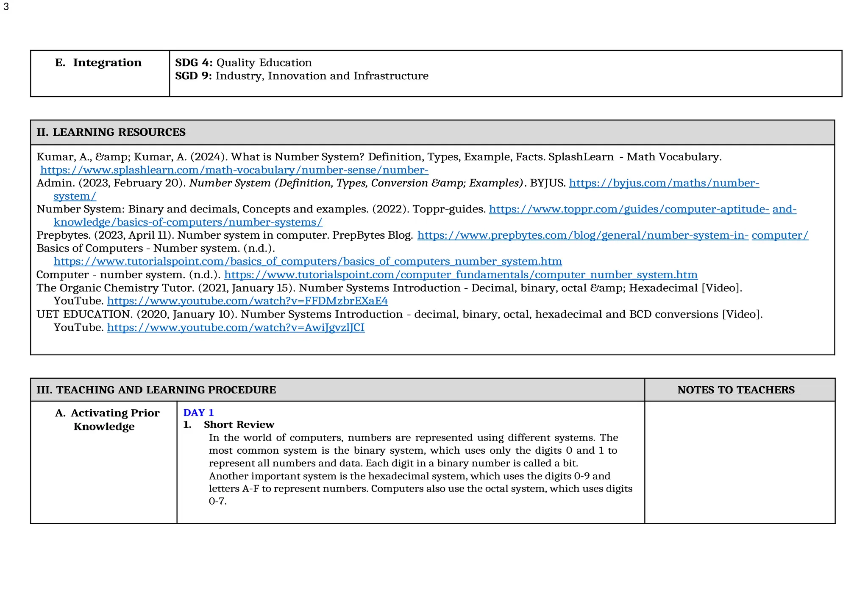Click the blue 'DAY 1' heading

click(198, 413)
